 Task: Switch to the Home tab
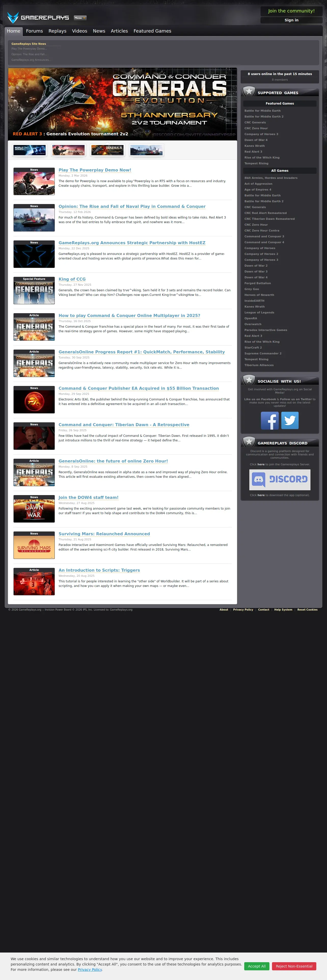click(14, 31)
